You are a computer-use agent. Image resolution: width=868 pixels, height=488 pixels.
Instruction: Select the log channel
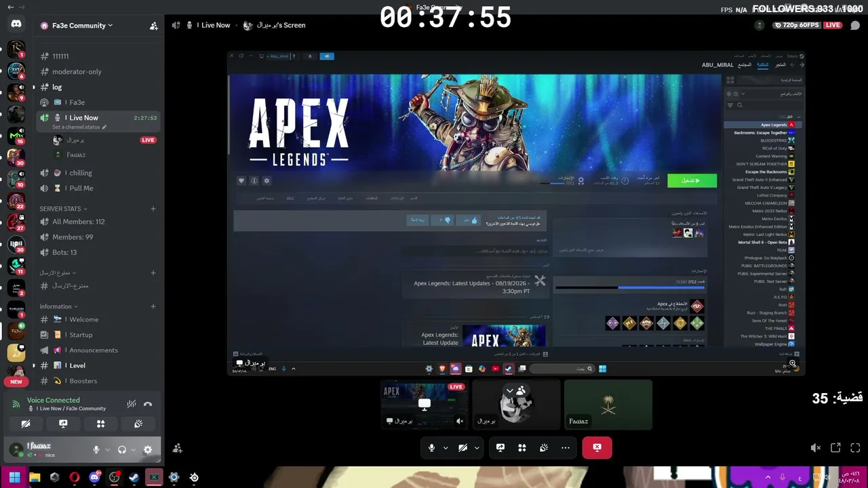pyautogui.click(x=98, y=87)
